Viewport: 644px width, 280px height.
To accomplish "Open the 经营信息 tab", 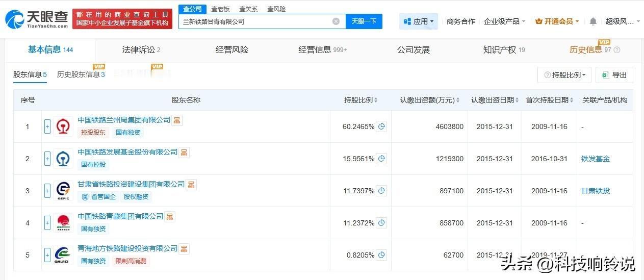I will click(x=323, y=49).
